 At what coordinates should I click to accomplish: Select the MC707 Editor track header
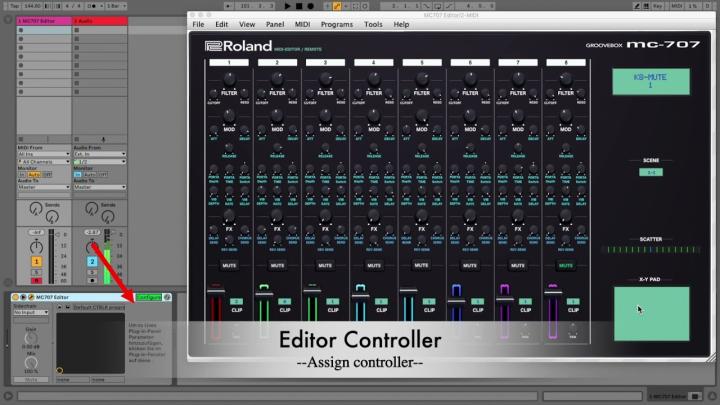point(44,21)
